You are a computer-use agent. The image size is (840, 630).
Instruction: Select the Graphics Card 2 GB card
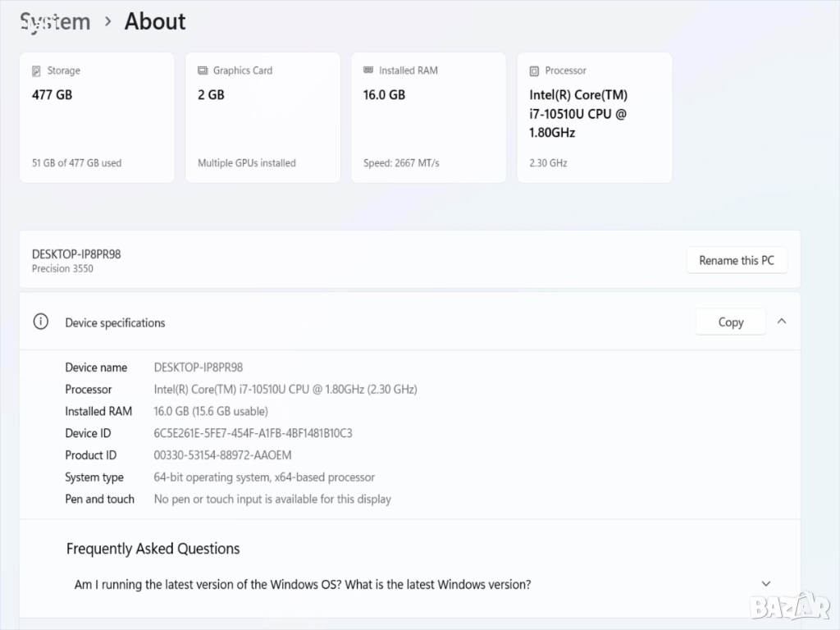(262, 117)
